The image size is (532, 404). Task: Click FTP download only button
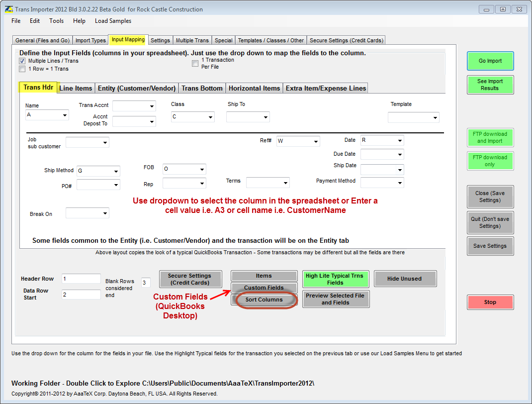click(x=490, y=161)
